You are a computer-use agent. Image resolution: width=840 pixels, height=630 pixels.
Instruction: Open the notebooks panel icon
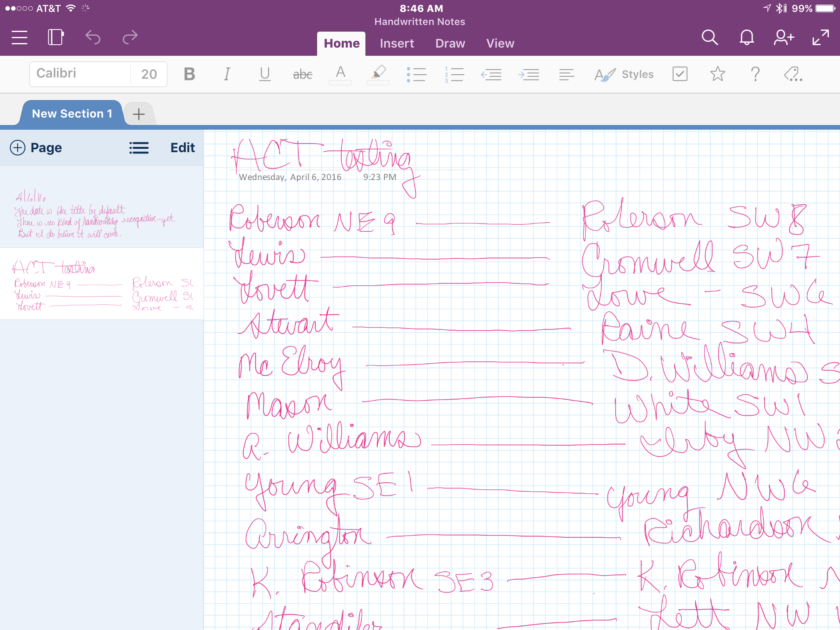coord(56,38)
